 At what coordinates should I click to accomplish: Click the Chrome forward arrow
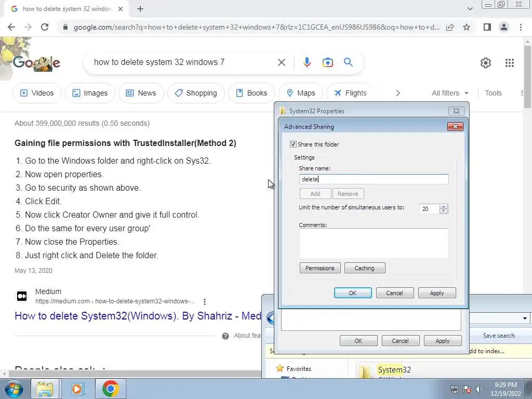tap(28, 27)
